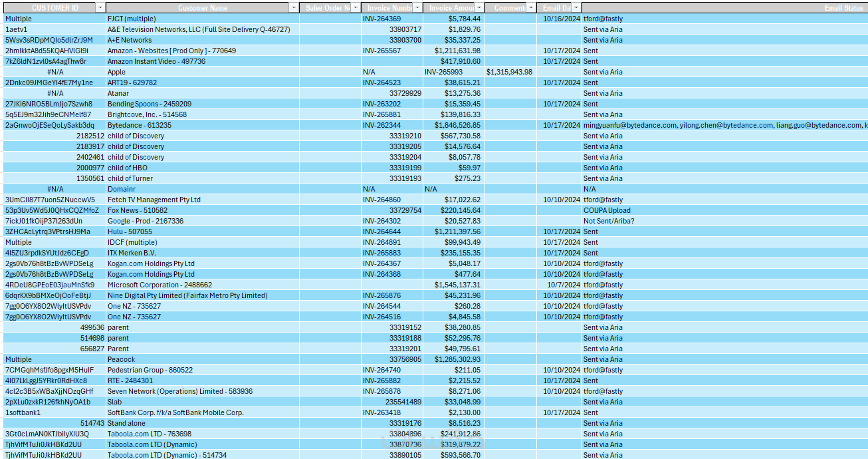
Task: Click the Bytedance email addresses status cell
Action: [x=725, y=125]
